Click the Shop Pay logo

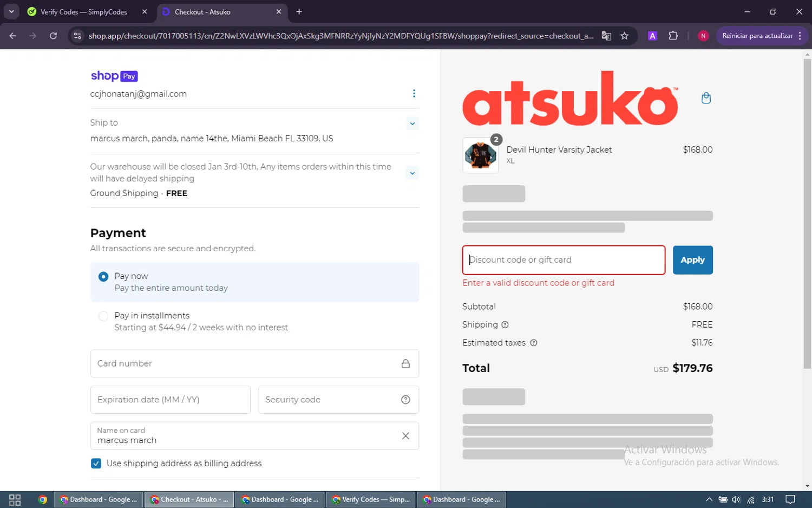[114, 76]
